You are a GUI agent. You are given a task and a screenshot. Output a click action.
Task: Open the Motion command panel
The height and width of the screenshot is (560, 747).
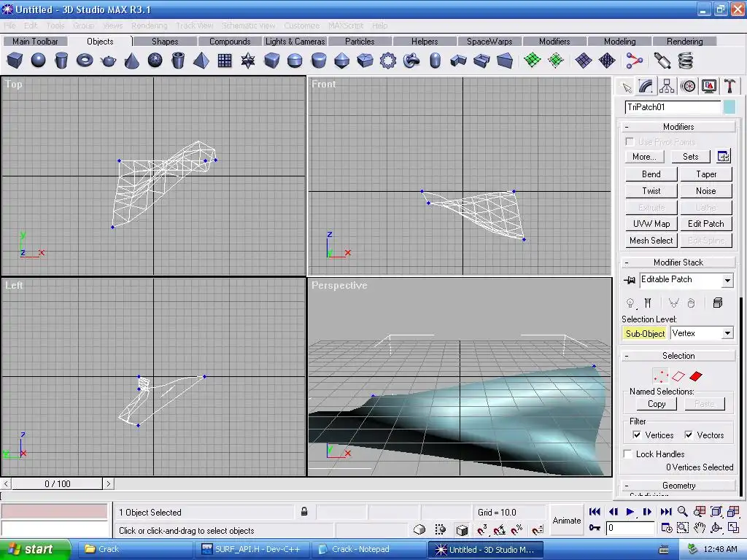click(688, 87)
